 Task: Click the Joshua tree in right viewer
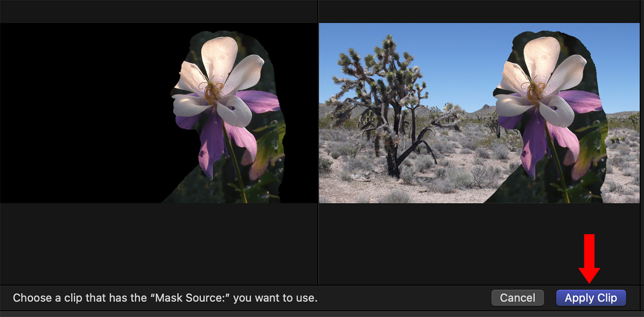387,104
